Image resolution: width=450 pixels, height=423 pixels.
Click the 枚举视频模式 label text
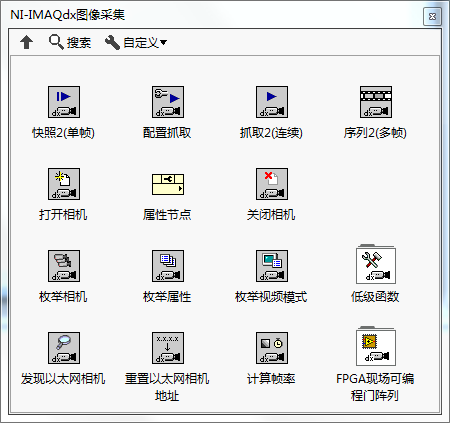tap(271, 296)
